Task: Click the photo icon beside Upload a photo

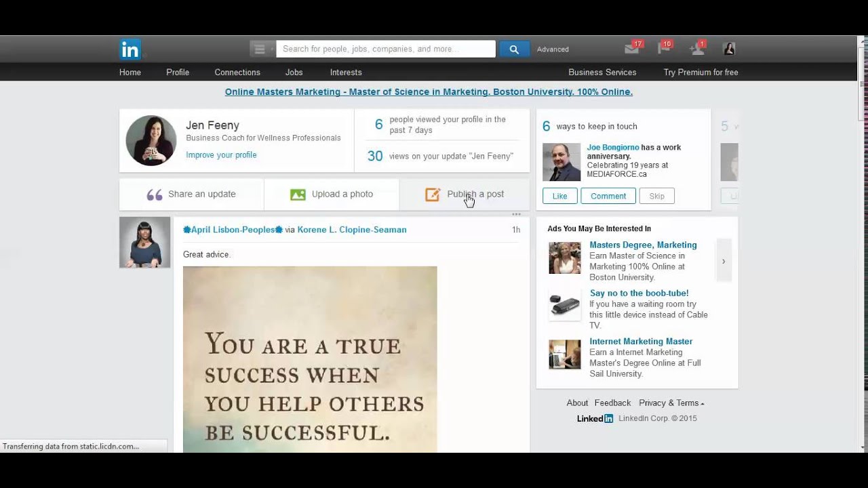Action: click(298, 195)
